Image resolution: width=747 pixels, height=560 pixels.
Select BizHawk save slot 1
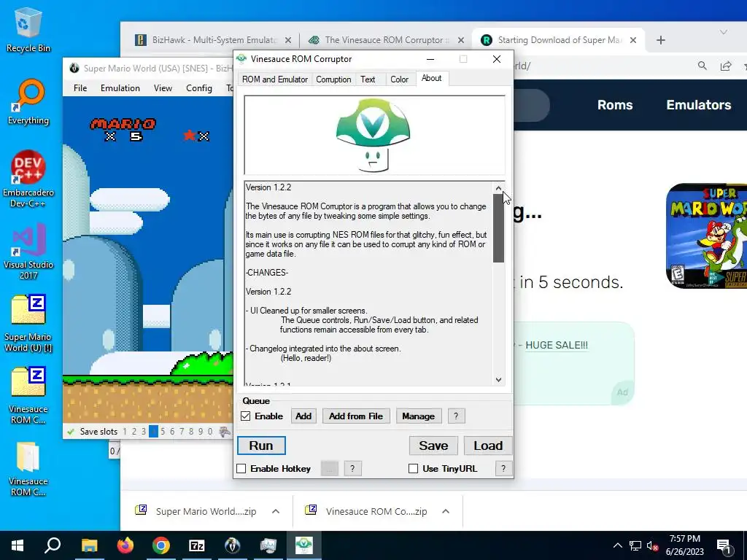[x=125, y=432]
